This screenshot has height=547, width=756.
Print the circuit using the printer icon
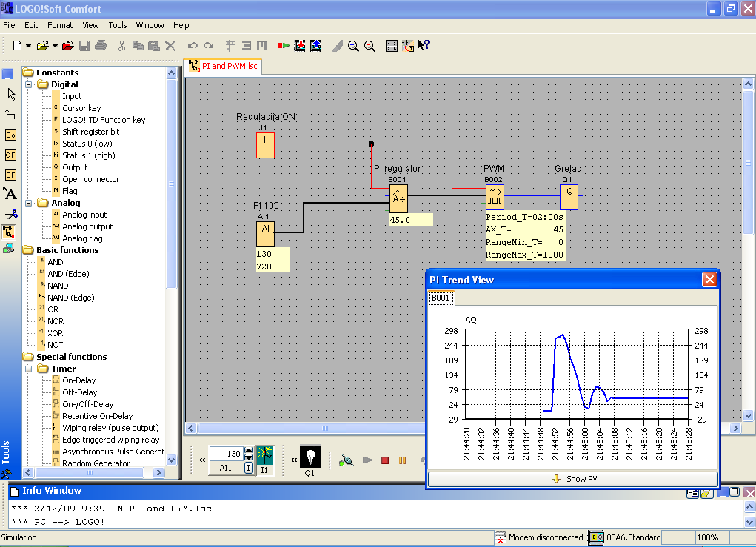(x=101, y=46)
